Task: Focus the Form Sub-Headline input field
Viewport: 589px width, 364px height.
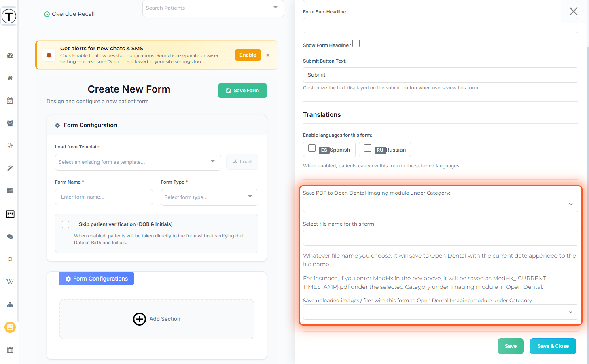Action: point(441,25)
